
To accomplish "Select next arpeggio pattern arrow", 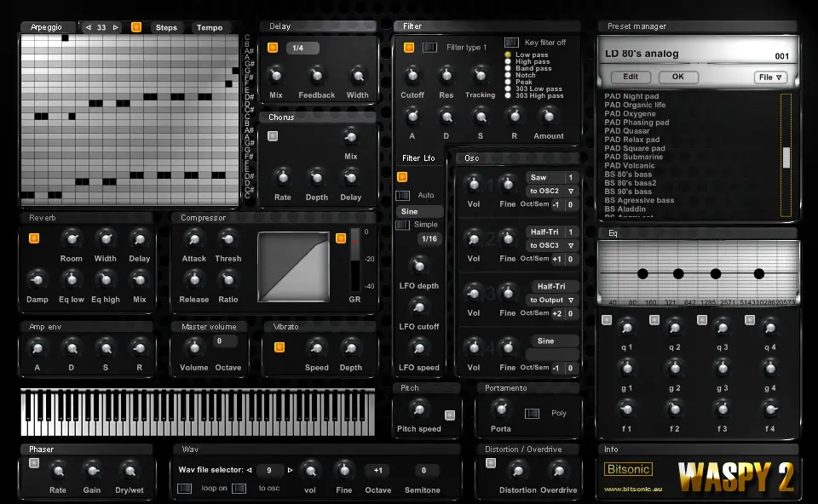I will [115, 27].
